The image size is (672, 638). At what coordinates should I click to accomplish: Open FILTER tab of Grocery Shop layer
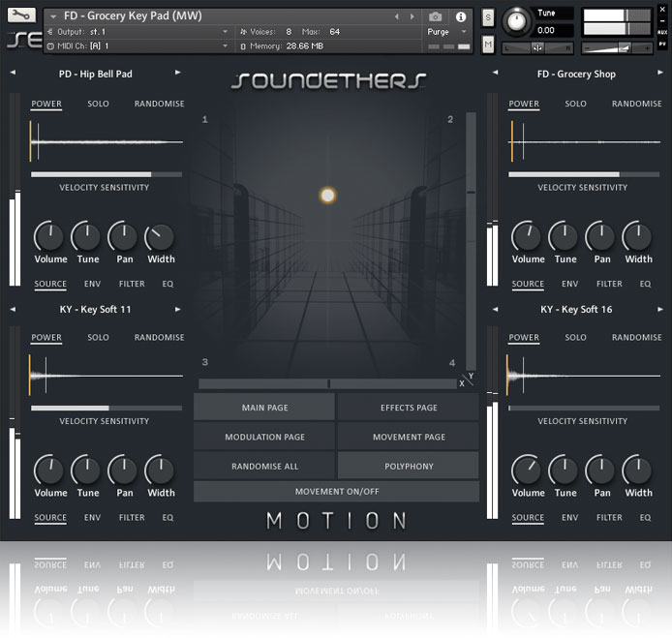click(609, 284)
